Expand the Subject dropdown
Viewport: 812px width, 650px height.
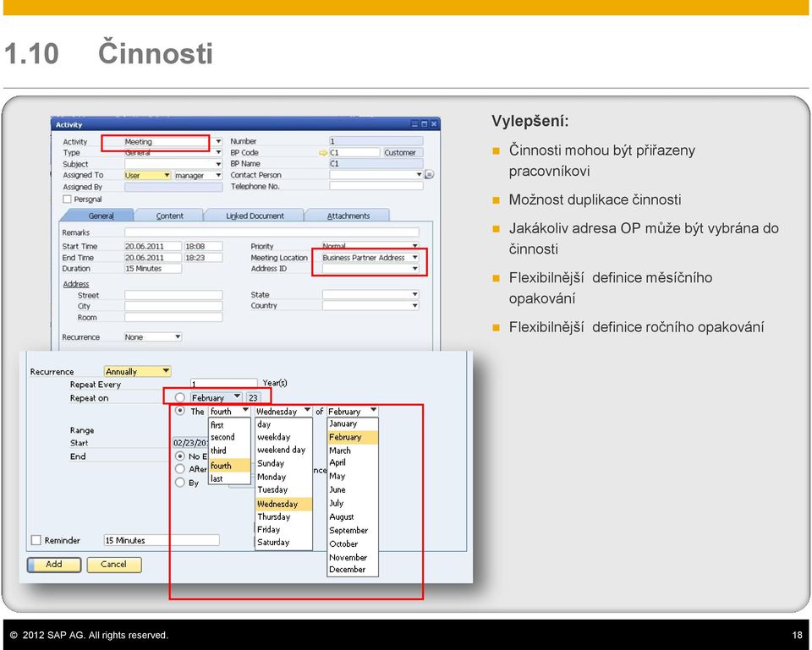[218, 164]
